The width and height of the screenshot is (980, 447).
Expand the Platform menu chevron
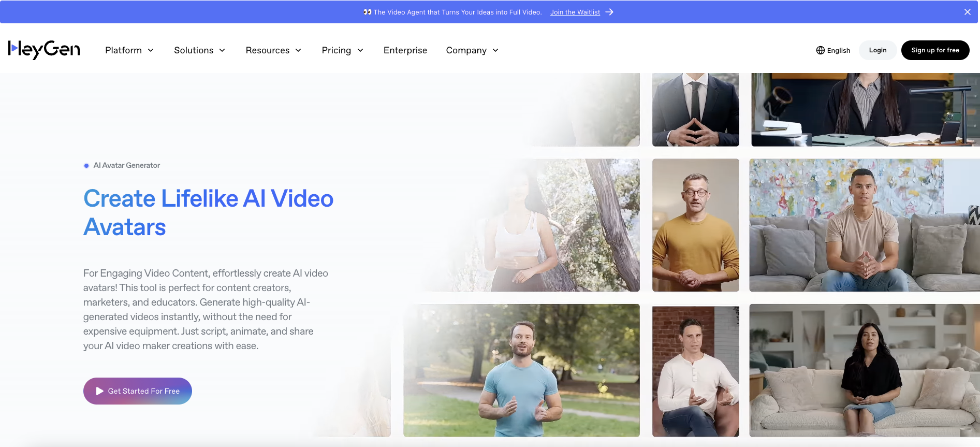tap(151, 50)
